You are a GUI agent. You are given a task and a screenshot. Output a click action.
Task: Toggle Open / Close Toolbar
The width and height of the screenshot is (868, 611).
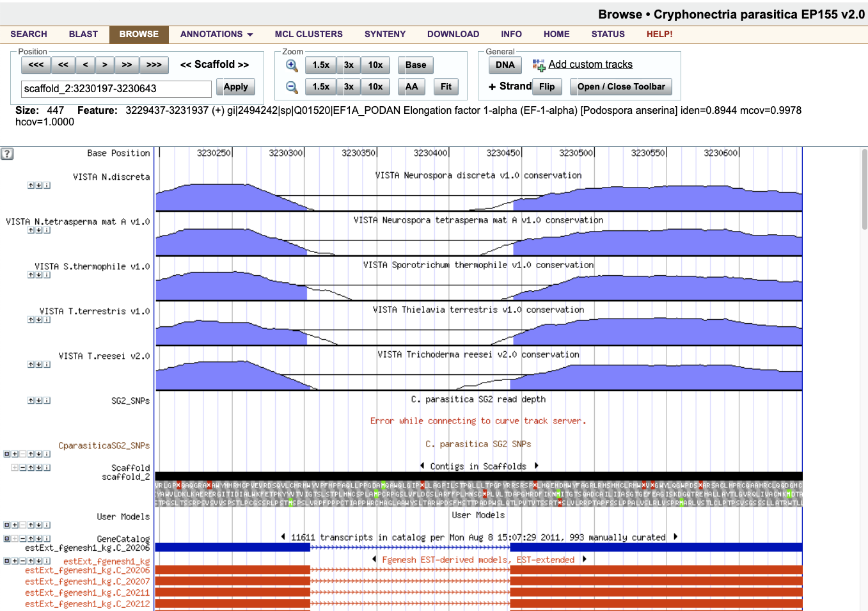[621, 87]
